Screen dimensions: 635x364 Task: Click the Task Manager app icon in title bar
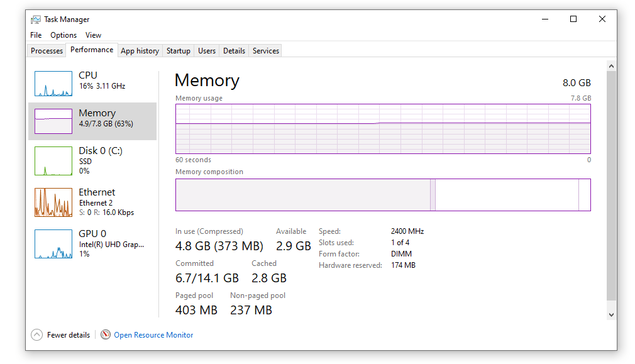tap(36, 19)
